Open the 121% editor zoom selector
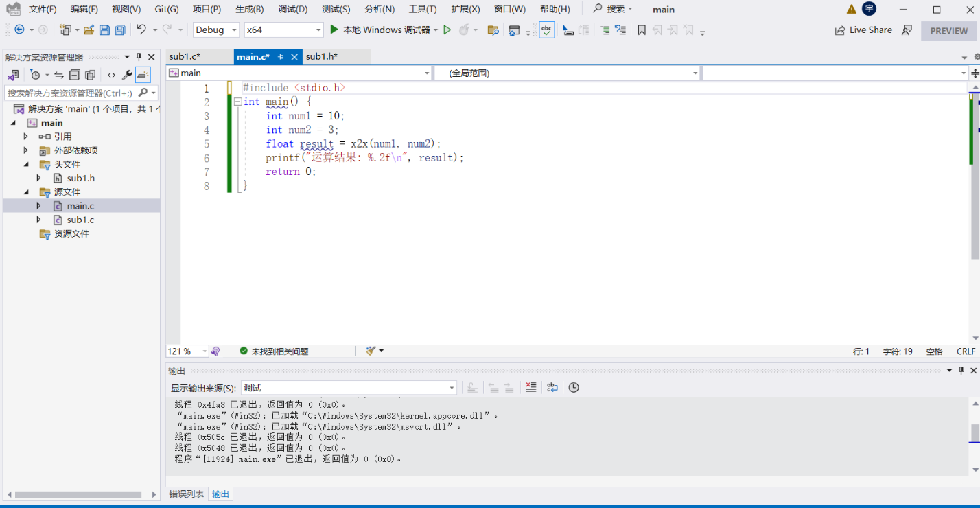This screenshot has width=980, height=508. (x=187, y=351)
